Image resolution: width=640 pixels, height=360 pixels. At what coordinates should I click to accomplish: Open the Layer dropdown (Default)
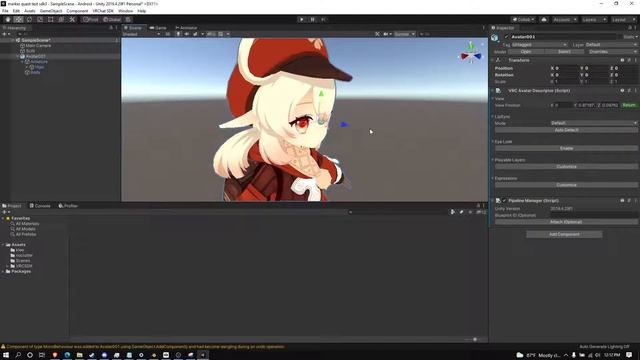[x=611, y=44]
